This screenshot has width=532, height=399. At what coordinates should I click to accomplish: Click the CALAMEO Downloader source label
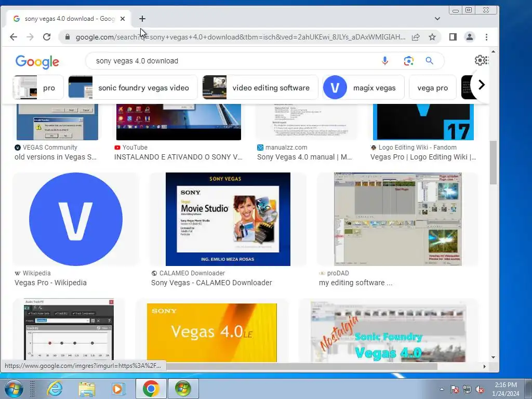[188, 273]
